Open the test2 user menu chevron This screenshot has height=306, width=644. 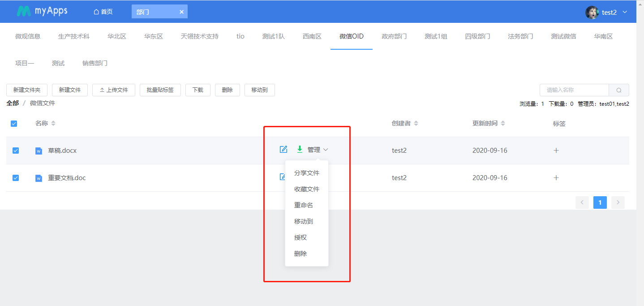(x=625, y=12)
